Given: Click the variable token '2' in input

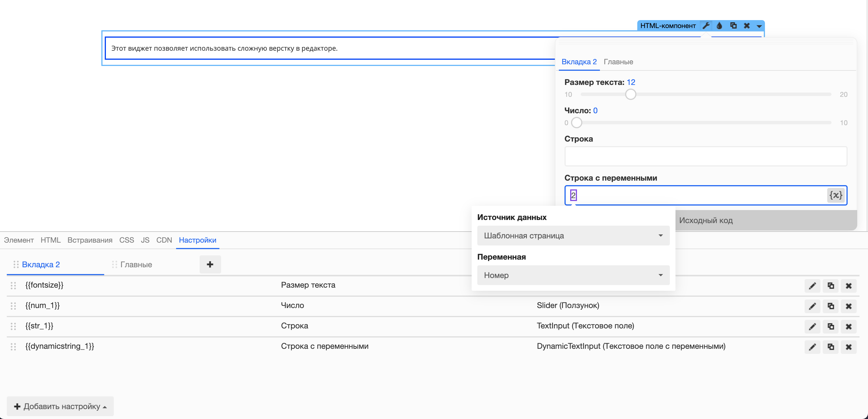Looking at the screenshot, I should pyautogui.click(x=573, y=195).
